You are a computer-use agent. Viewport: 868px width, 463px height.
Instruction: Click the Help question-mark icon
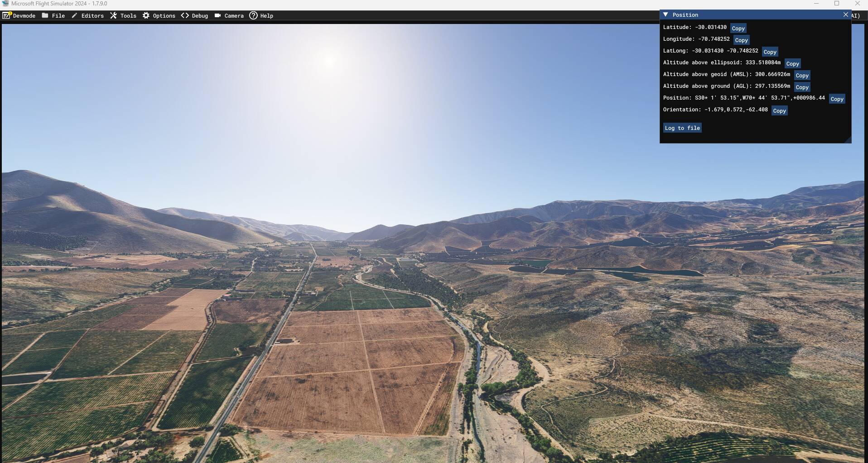(x=253, y=15)
